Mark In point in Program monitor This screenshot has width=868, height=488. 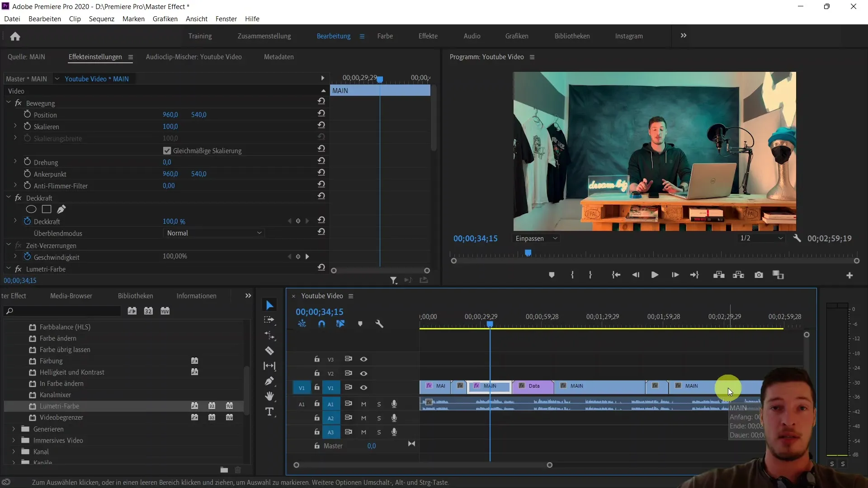572,275
